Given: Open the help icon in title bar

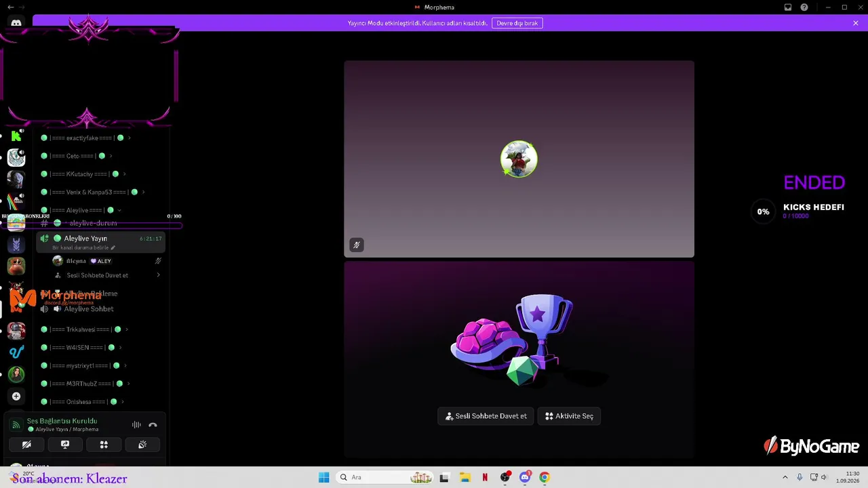Looking at the screenshot, I should click(x=804, y=7).
